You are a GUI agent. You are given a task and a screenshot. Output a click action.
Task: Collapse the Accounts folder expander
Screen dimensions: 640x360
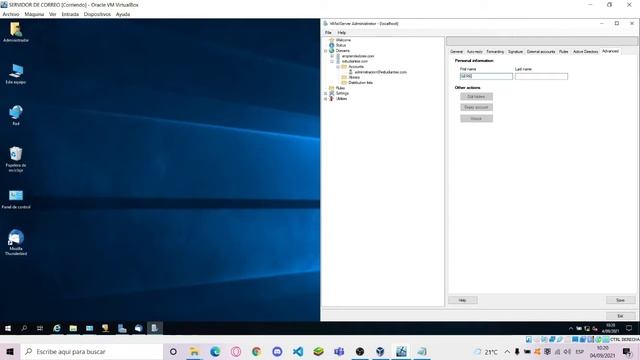pyautogui.click(x=338, y=67)
